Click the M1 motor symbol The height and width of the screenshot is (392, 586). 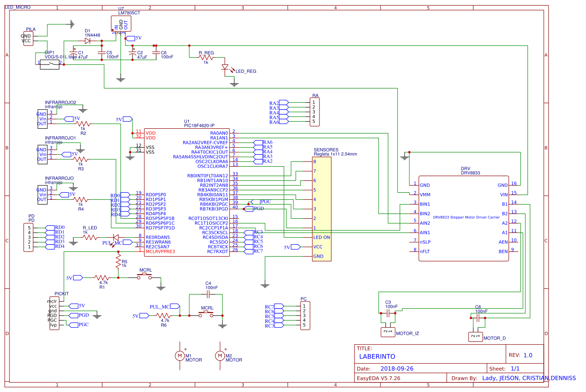click(x=179, y=355)
